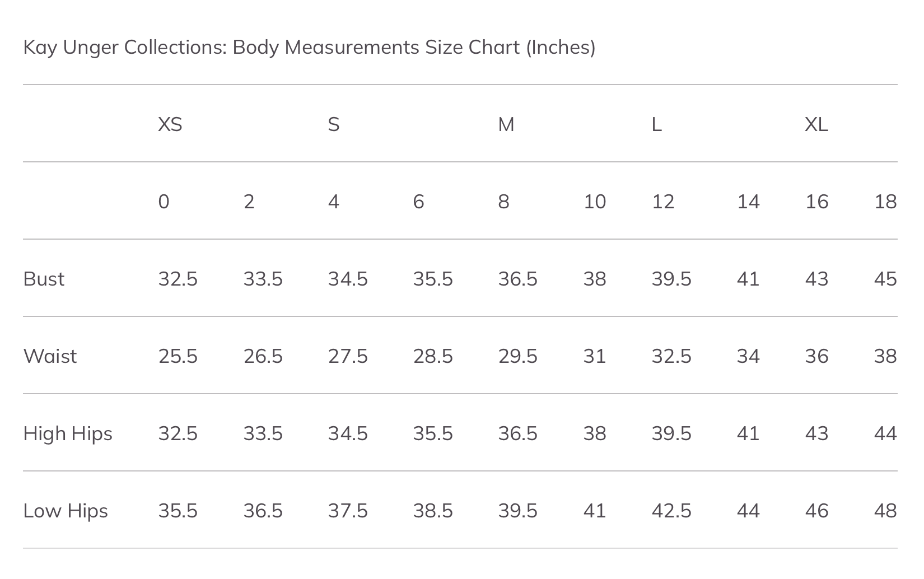Click numeric size 0 in header row
The height and width of the screenshot is (579, 924).
coord(164,202)
